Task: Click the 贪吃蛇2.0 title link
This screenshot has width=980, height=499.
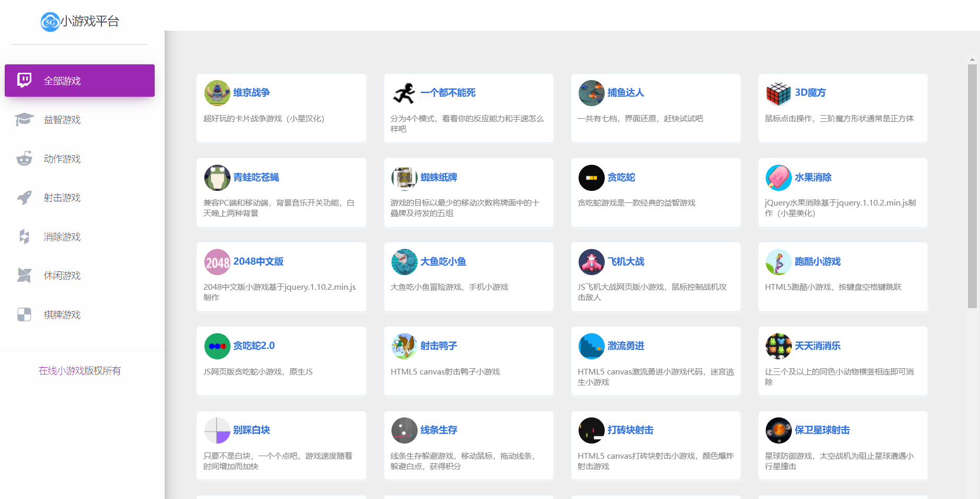Action: pos(253,346)
